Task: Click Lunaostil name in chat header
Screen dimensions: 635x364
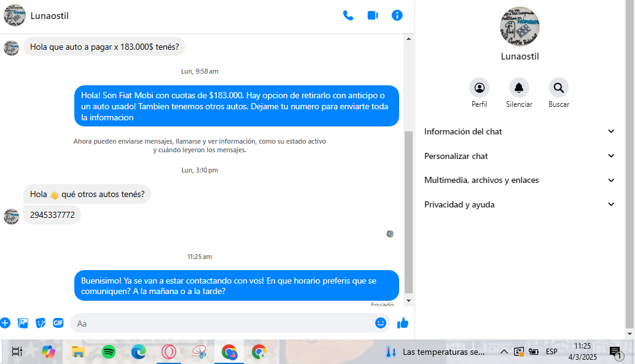Action: [49, 16]
